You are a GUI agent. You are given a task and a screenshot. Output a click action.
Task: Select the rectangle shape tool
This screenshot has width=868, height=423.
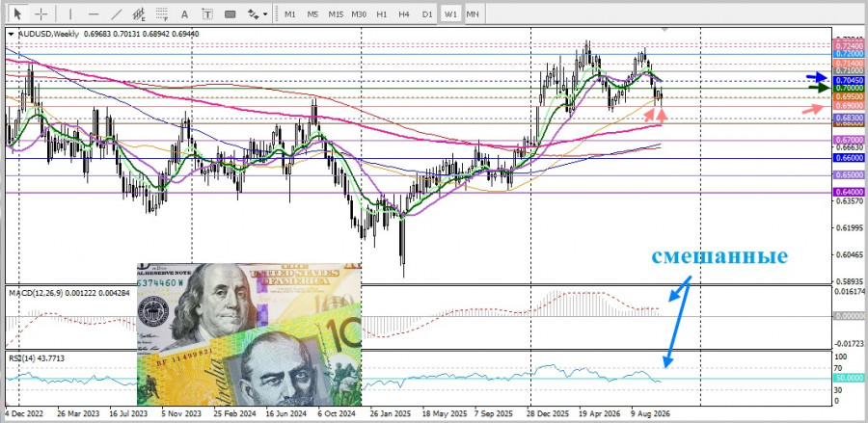(231, 13)
